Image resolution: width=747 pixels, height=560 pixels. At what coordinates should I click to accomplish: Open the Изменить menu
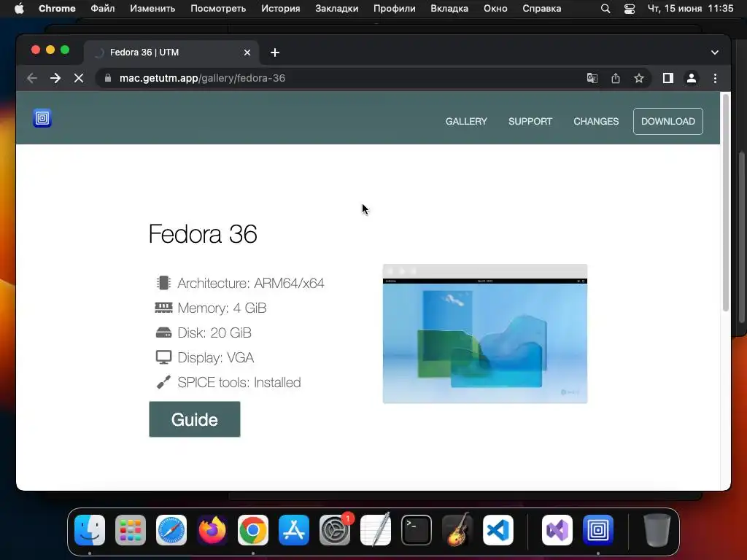(152, 9)
